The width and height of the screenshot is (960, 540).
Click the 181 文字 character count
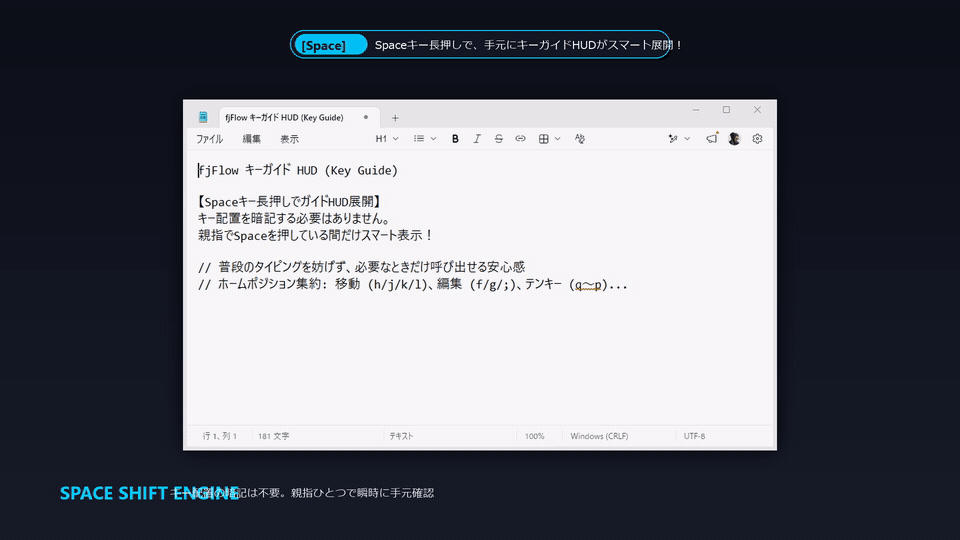[274, 436]
